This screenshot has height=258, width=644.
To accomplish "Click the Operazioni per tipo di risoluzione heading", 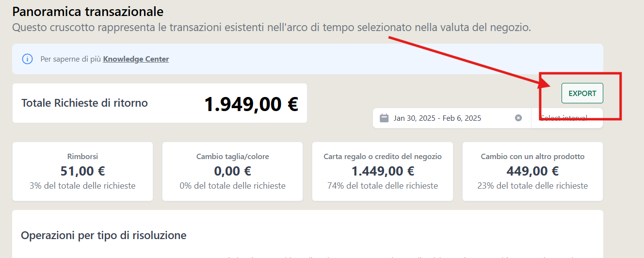I will [104, 236].
